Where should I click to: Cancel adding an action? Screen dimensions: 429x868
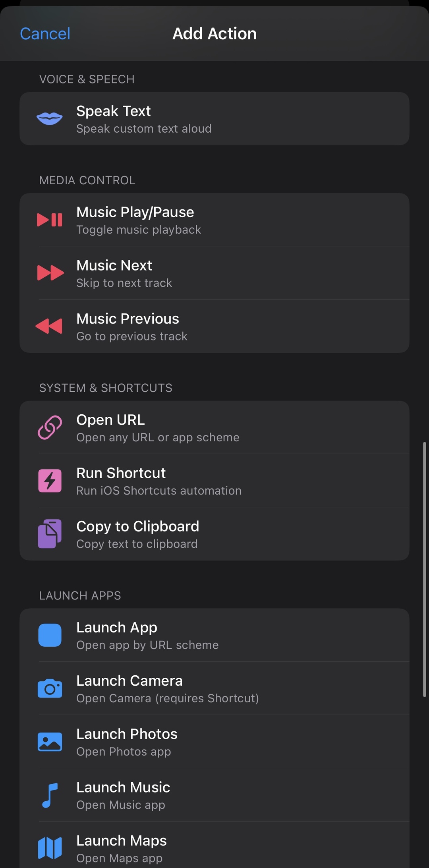[45, 34]
